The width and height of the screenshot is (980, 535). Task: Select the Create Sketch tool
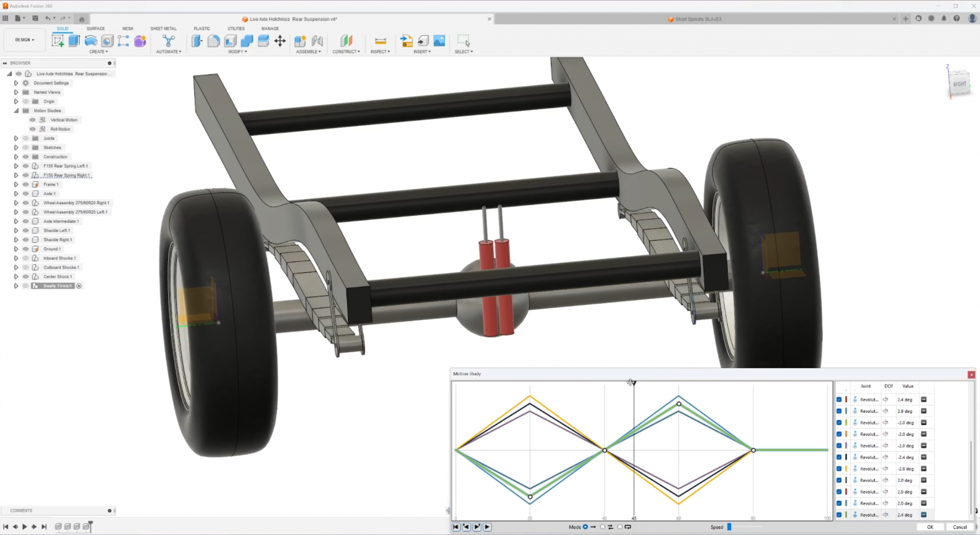click(x=58, y=41)
